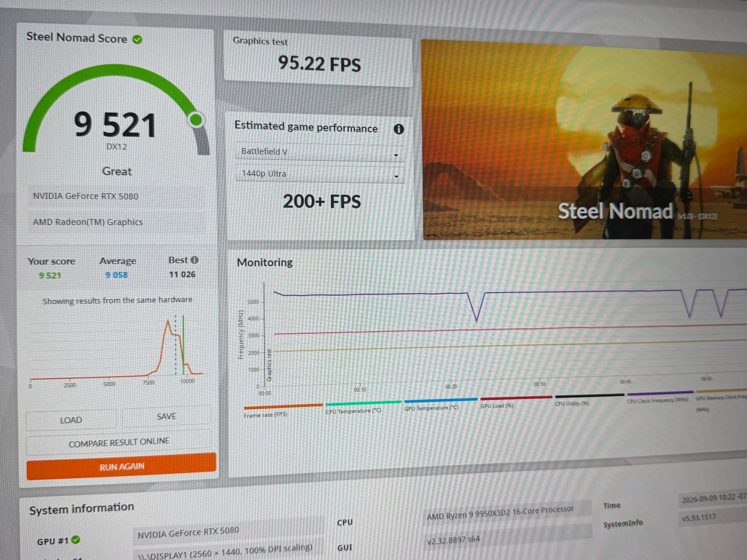Open the Estimated game performance info icon
The height and width of the screenshot is (560, 747).
click(x=399, y=129)
